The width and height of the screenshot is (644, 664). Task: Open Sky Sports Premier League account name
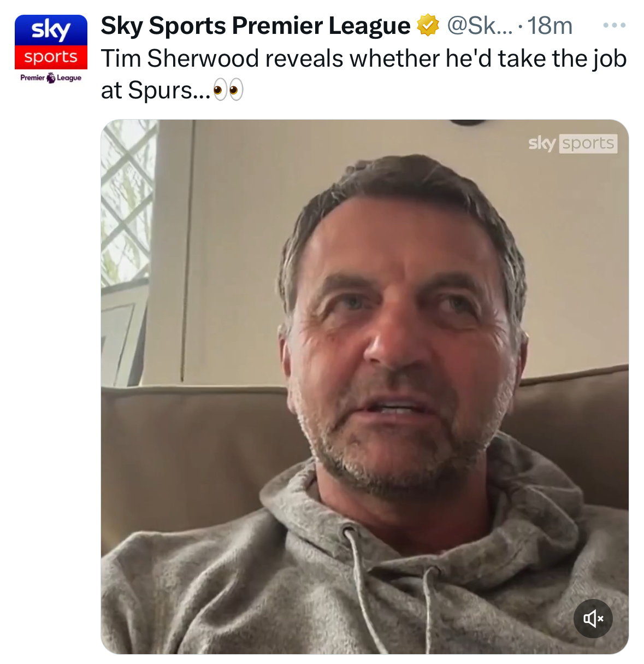tap(255, 26)
